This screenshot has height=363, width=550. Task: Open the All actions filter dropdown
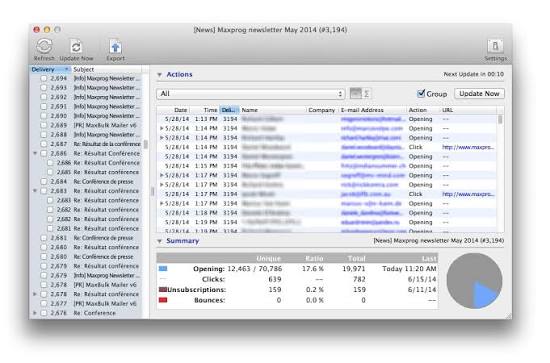click(250, 94)
